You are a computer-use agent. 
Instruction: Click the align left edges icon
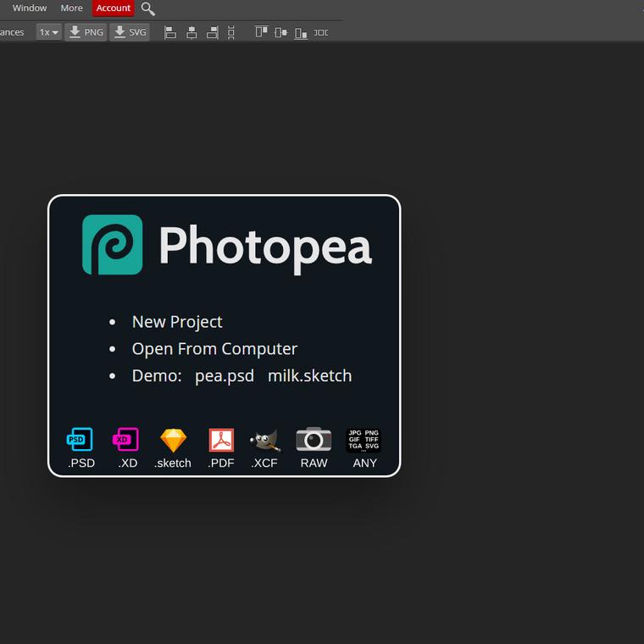[x=170, y=32]
